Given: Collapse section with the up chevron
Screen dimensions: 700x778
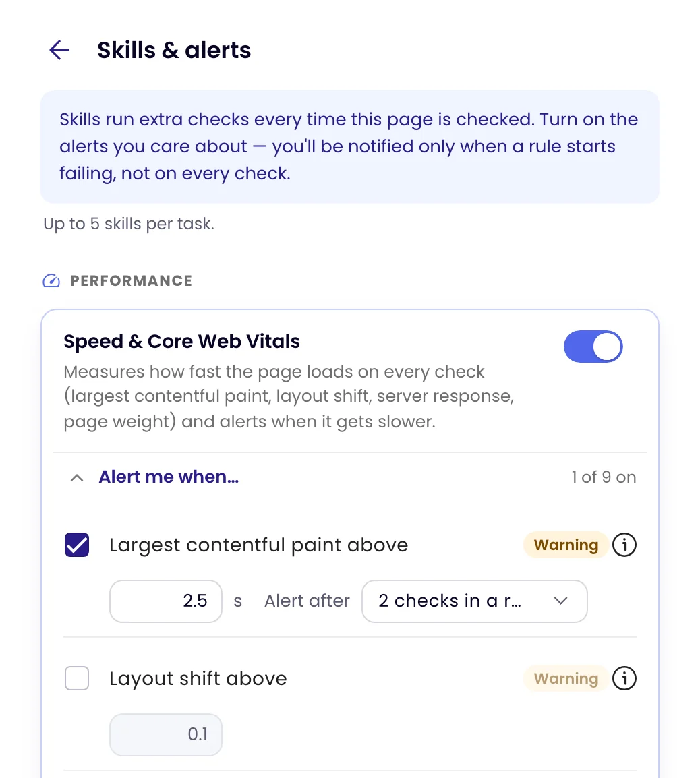Looking at the screenshot, I should [x=77, y=478].
